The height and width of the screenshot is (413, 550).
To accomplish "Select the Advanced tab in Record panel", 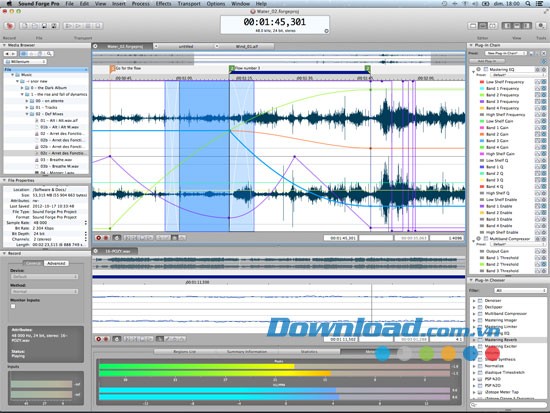I will click(56, 263).
